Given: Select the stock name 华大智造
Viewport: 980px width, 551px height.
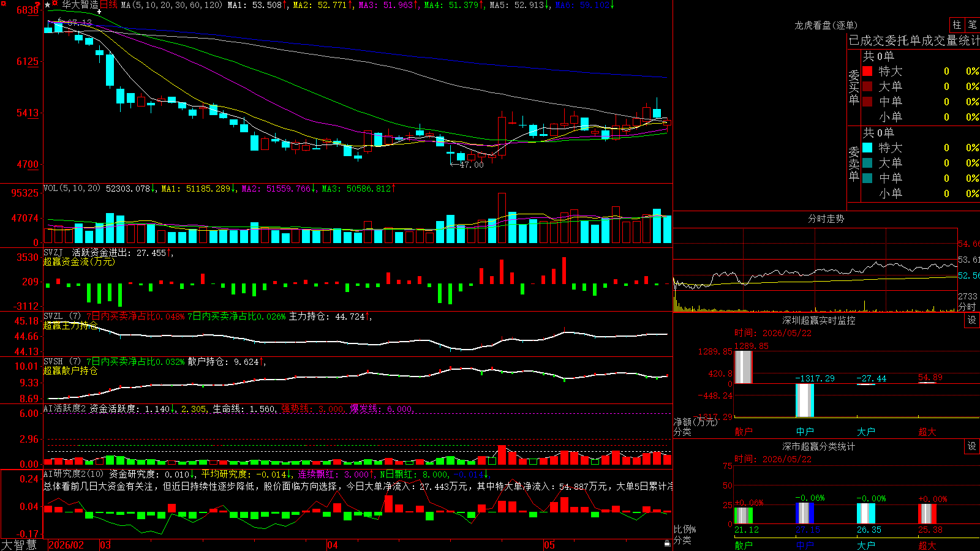Looking at the screenshot, I should 80,5.
